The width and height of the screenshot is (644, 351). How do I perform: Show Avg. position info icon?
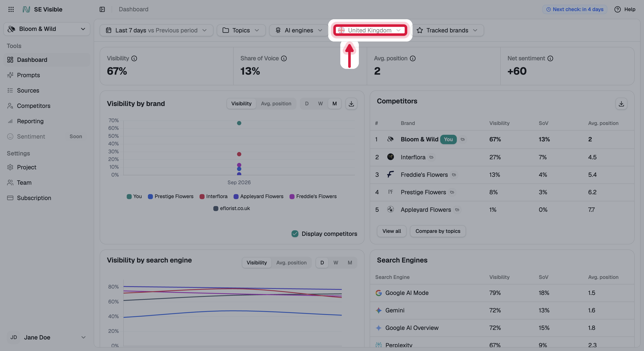pyautogui.click(x=413, y=58)
